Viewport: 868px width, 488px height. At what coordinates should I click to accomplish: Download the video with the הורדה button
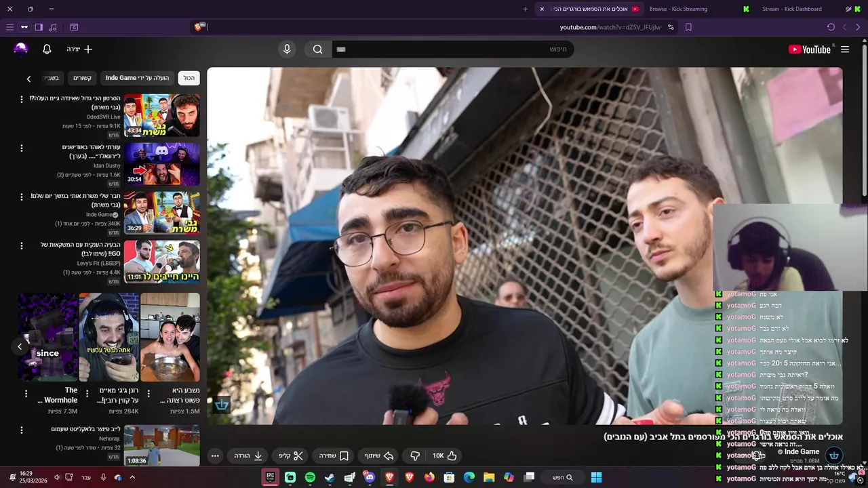pos(249,455)
